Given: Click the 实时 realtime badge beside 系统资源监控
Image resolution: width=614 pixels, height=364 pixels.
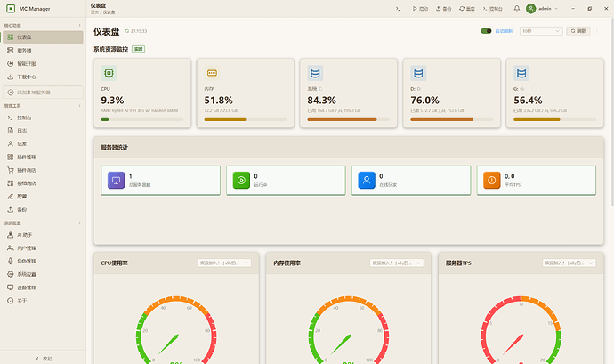Looking at the screenshot, I should tap(138, 49).
